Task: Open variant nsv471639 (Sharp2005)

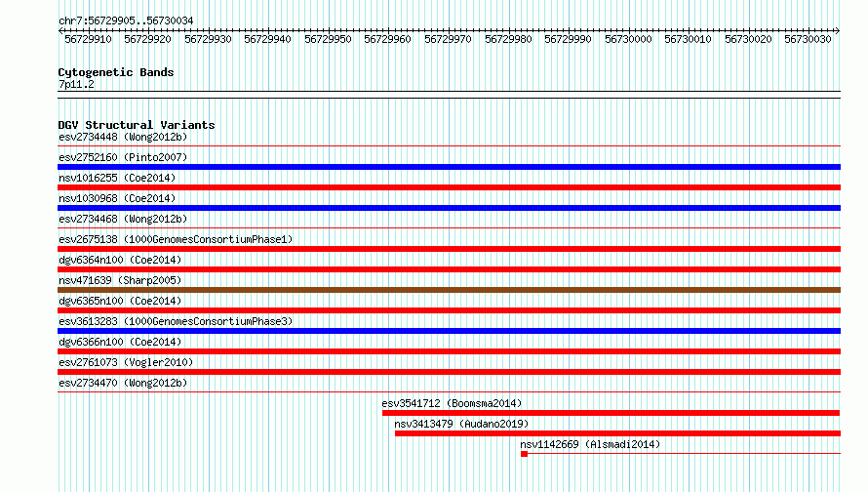Action: [120, 280]
